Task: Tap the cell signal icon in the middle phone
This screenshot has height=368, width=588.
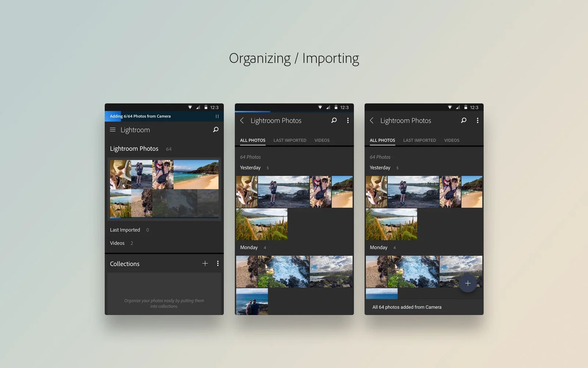Action: (328, 107)
